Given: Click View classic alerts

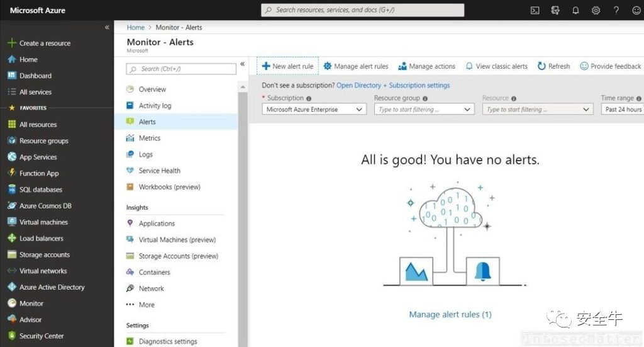Looking at the screenshot, I should click(496, 65).
